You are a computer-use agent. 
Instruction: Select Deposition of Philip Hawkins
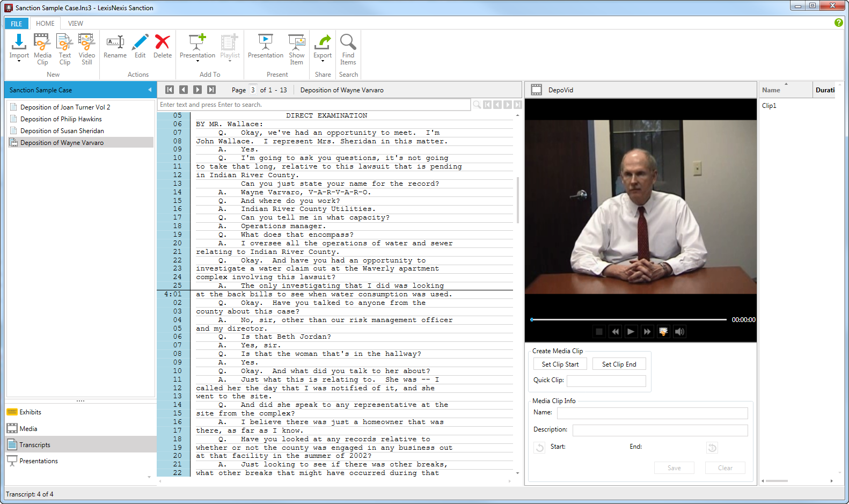coord(81,119)
